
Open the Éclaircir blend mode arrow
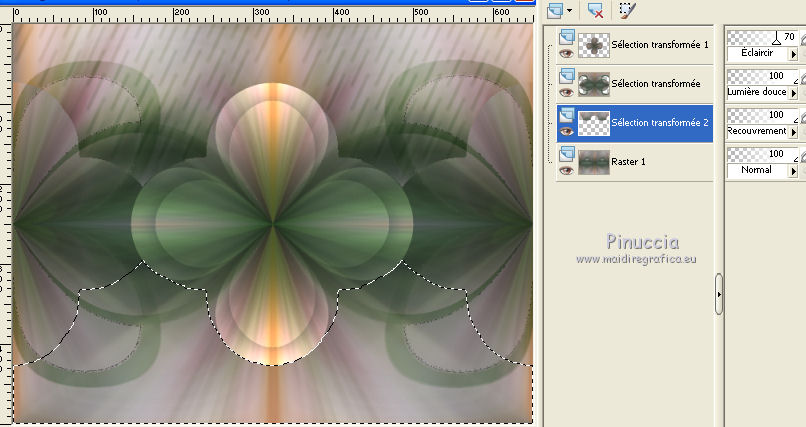[x=794, y=54]
